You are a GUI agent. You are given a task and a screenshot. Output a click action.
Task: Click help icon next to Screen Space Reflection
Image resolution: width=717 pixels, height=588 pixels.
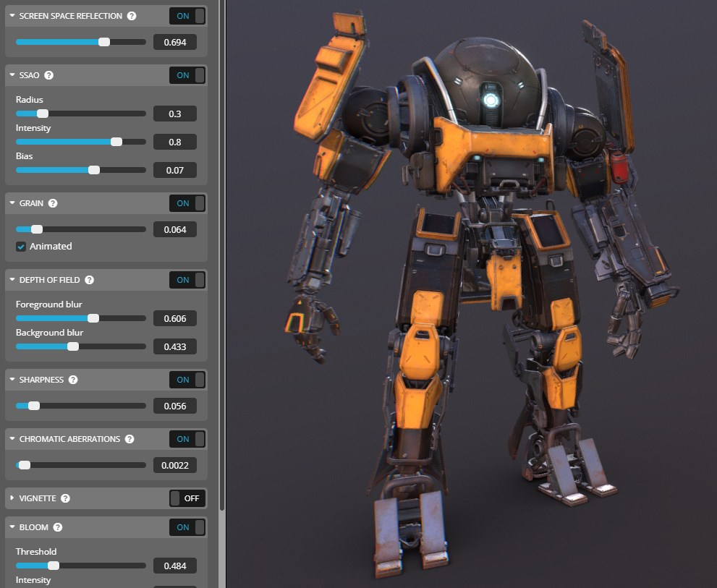pyautogui.click(x=131, y=16)
